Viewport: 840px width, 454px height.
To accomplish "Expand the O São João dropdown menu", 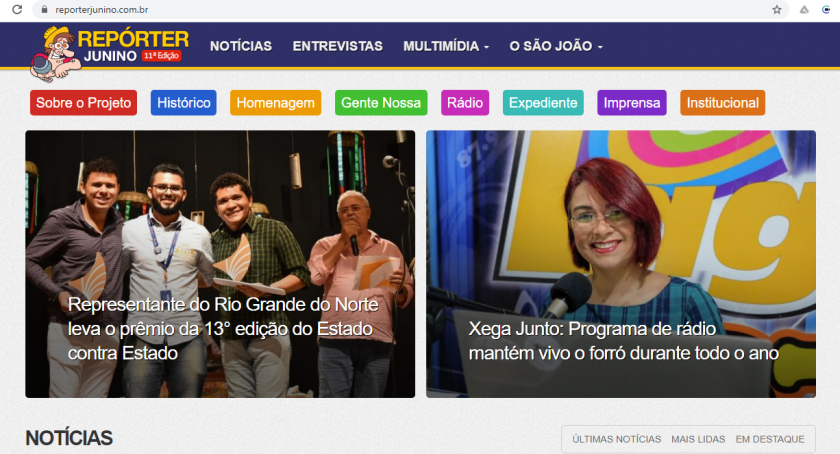I will pyautogui.click(x=556, y=46).
